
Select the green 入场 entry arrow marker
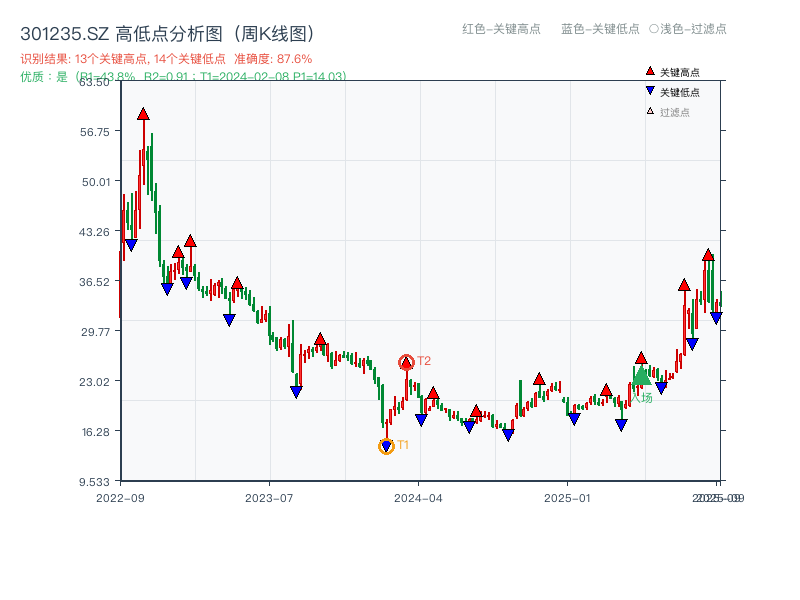[x=643, y=378]
